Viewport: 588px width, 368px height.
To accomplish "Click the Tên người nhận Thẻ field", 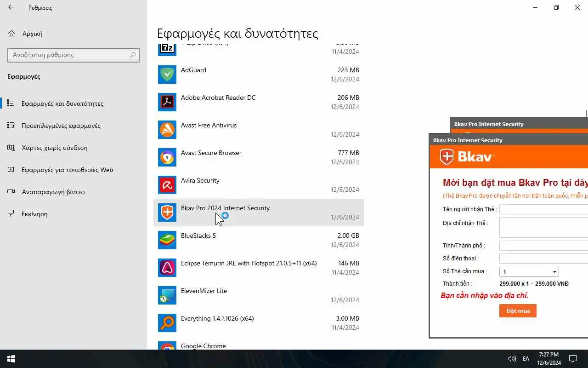I will click(543, 209).
